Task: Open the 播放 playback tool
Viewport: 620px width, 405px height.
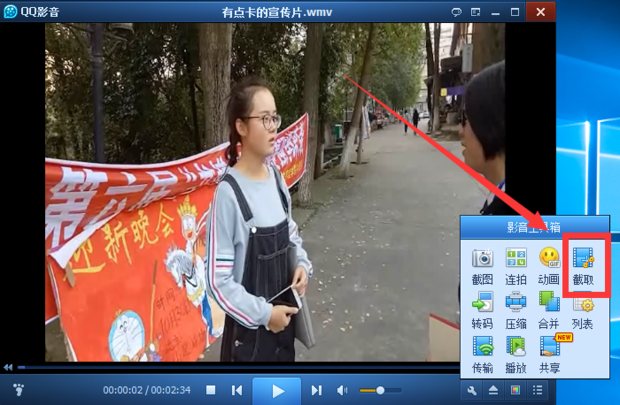Action: [516, 353]
